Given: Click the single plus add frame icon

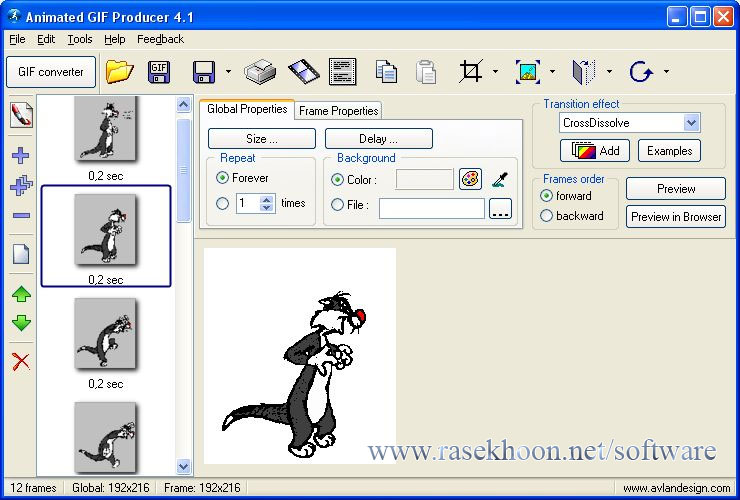Looking at the screenshot, I should (x=20, y=155).
